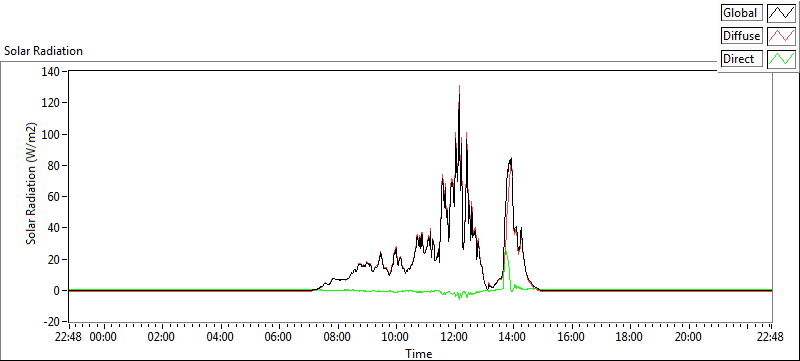Open the Global black line style swatch
This screenshot has width=800, height=361.
coord(782,13)
